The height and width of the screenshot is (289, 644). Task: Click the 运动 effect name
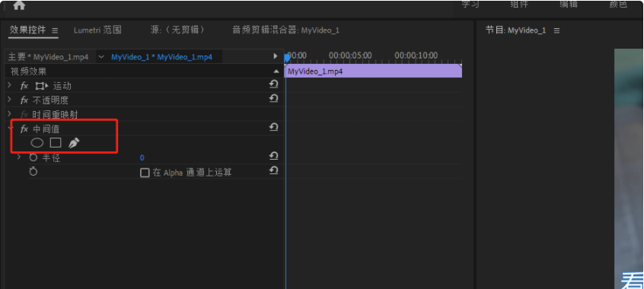62,86
